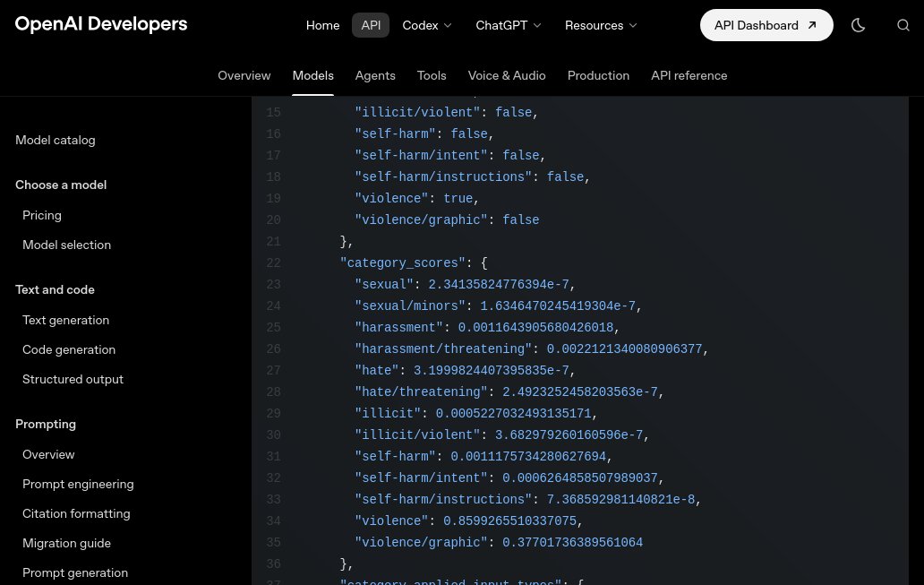Image resolution: width=924 pixels, height=585 pixels.
Task: Open Code generation in the sidebar
Action: pyautogui.click(x=69, y=349)
